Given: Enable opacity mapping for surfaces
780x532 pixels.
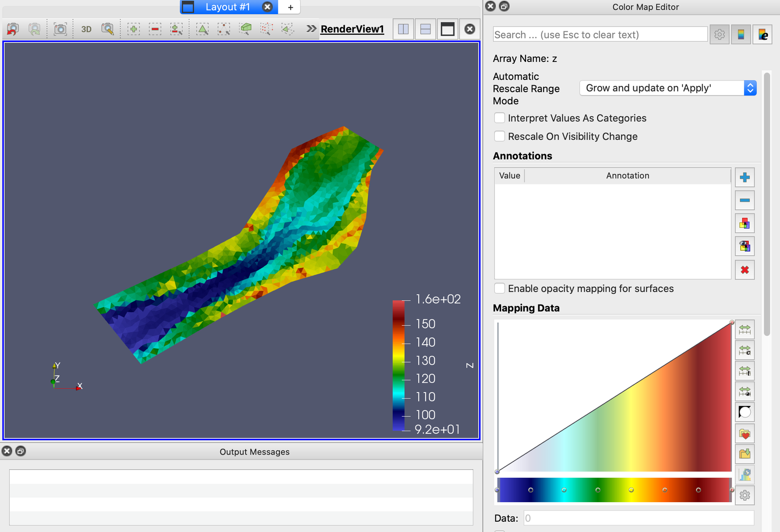Looking at the screenshot, I should (500, 289).
